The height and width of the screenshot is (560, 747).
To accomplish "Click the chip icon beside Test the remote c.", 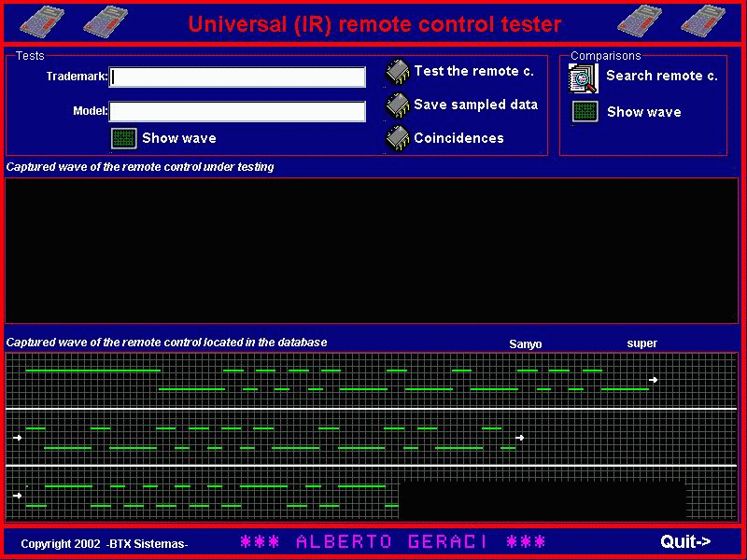I will 398,72.
